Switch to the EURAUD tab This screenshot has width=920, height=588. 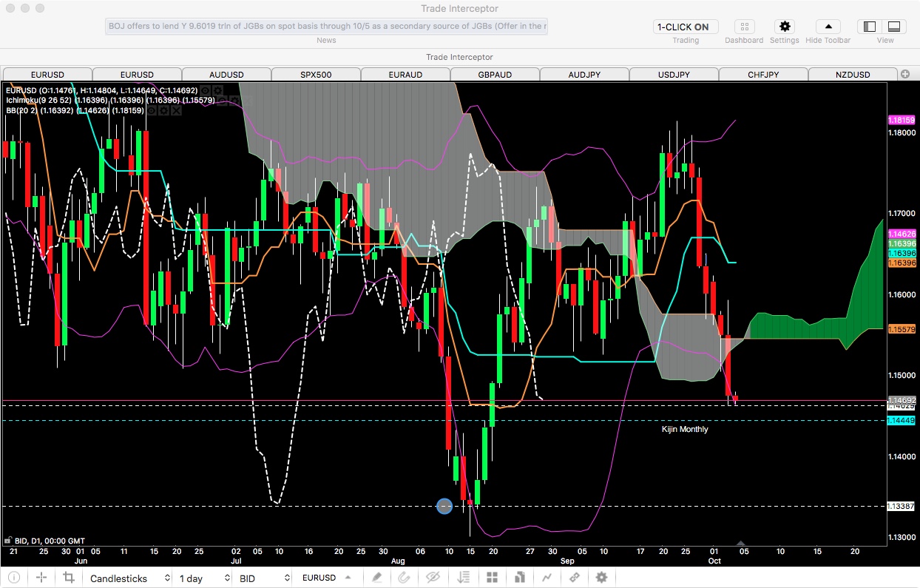click(x=405, y=75)
